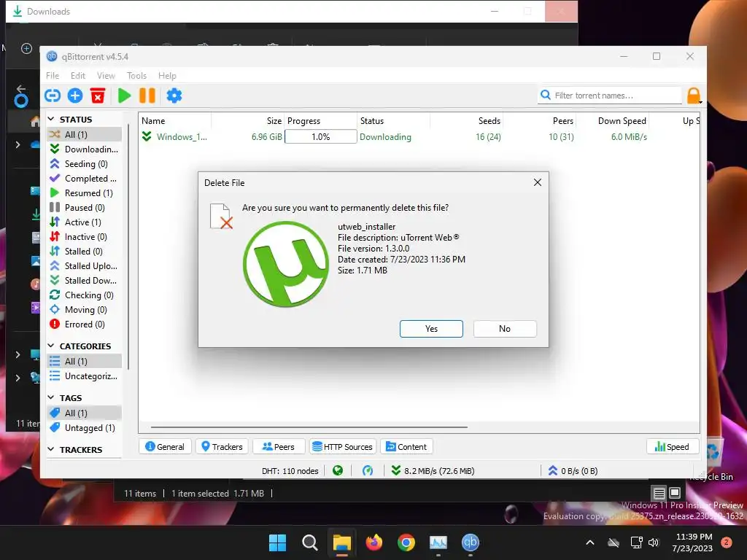Open Google Chrome from the taskbar
Screen dimensions: 747x560
406,542
